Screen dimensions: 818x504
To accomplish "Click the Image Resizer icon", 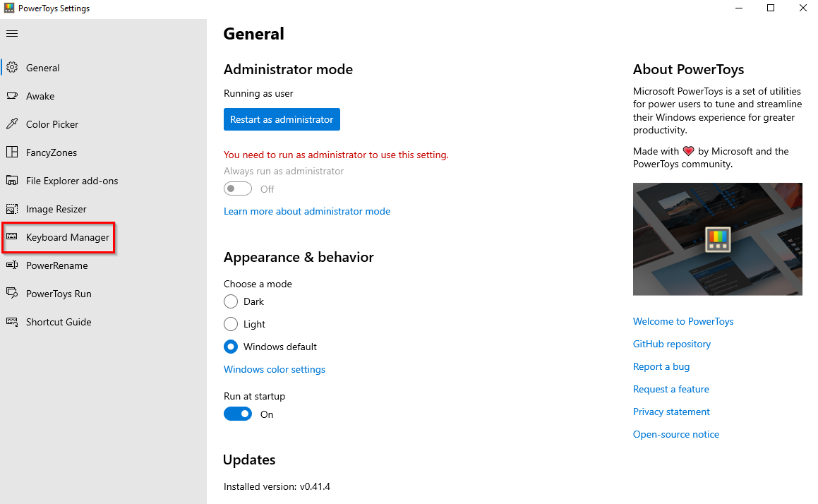I will (x=12, y=209).
